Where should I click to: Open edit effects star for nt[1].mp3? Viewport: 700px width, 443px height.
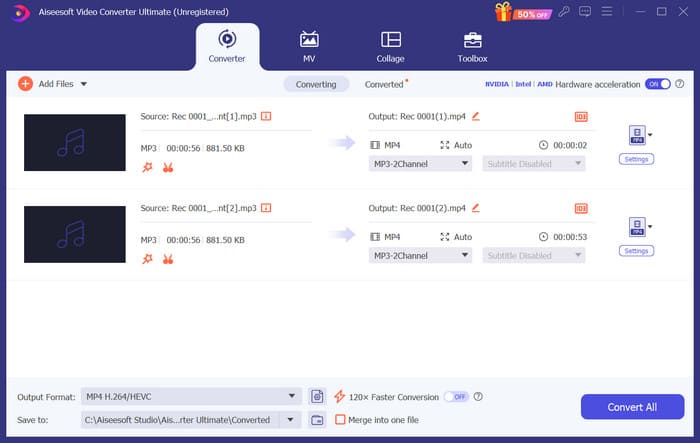[x=147, y=167]
